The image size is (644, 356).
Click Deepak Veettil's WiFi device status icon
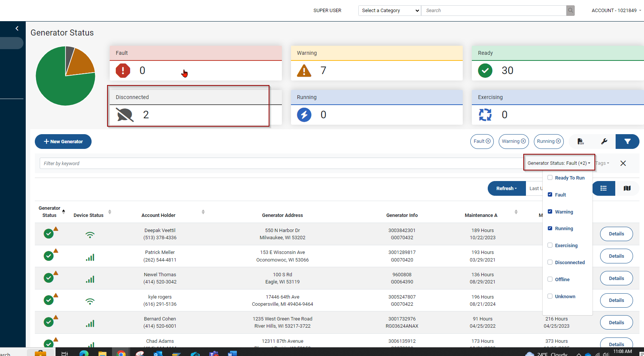click(90, 235)
